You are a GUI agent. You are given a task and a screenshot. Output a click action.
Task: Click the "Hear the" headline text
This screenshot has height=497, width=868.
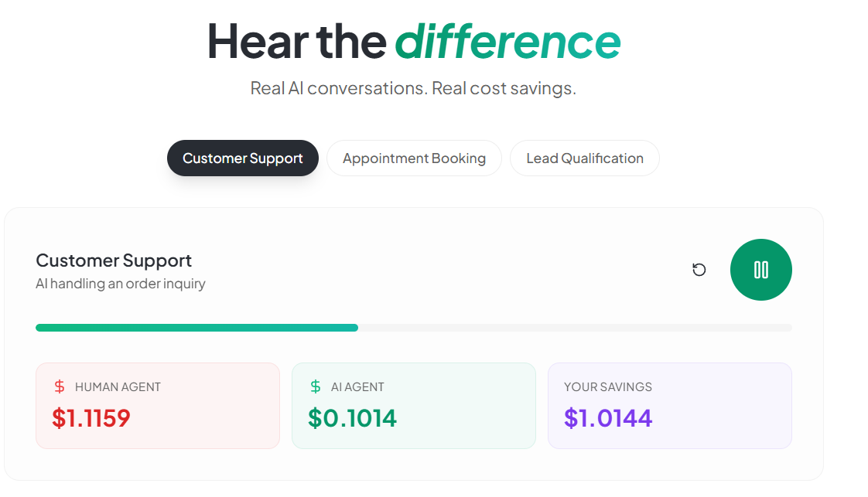pos(297,41)
